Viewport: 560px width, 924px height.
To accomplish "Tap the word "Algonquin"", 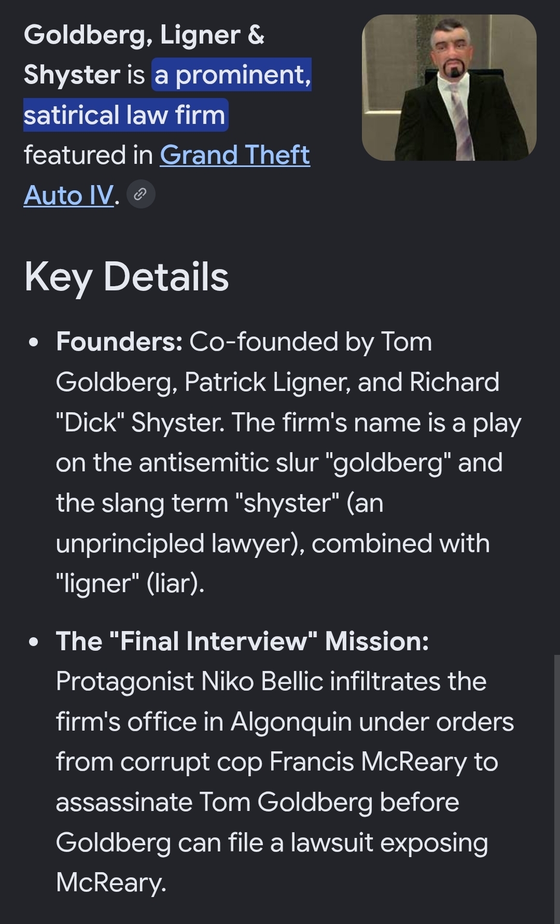I will tap(291, 722).
